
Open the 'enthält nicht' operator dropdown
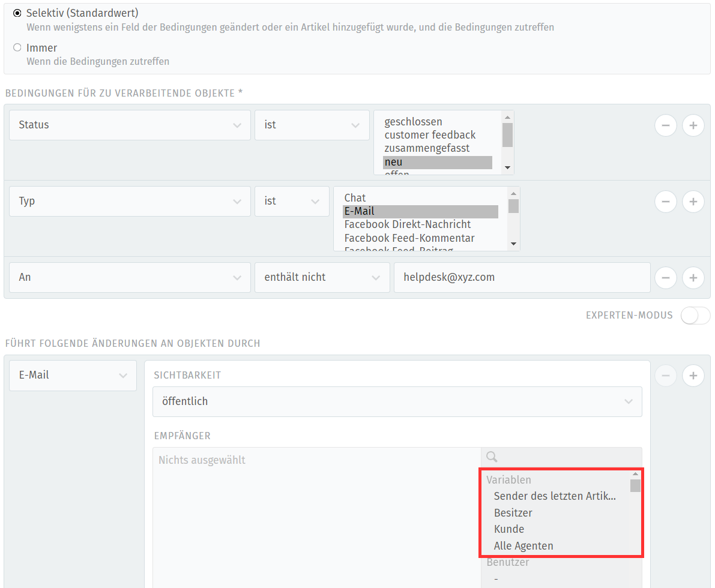click(x=322, y=277)
